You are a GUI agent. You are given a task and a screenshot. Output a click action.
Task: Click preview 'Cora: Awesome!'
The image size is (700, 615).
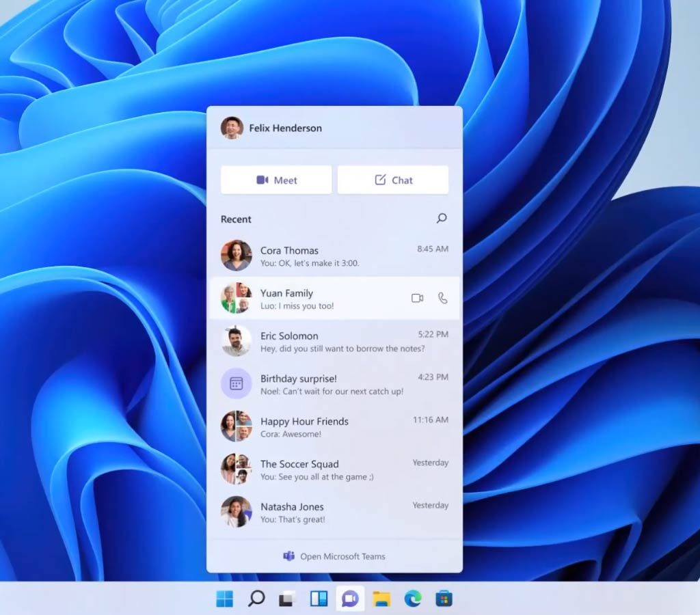tap(291, 434)
